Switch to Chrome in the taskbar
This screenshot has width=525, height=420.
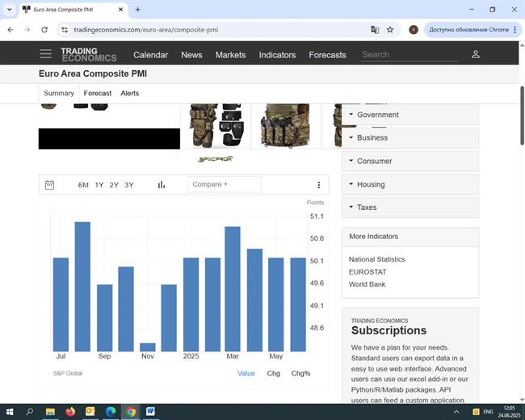coord(131,412)
